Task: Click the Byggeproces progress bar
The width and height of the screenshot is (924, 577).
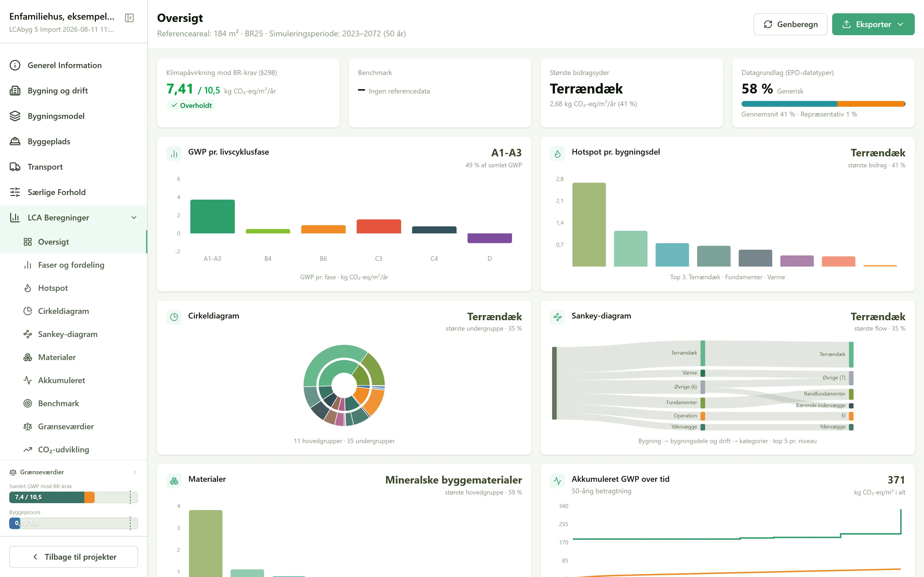Action: 73,523
